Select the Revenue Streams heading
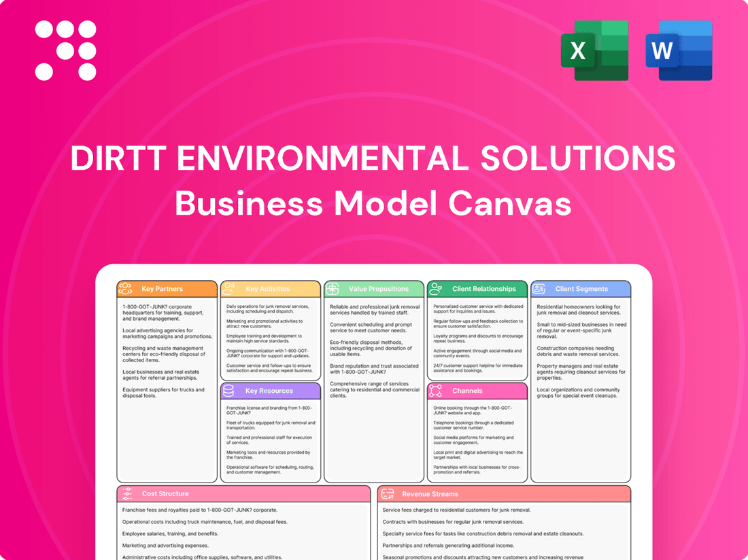This screenshot has height=560, width=748. click(430, 494)
